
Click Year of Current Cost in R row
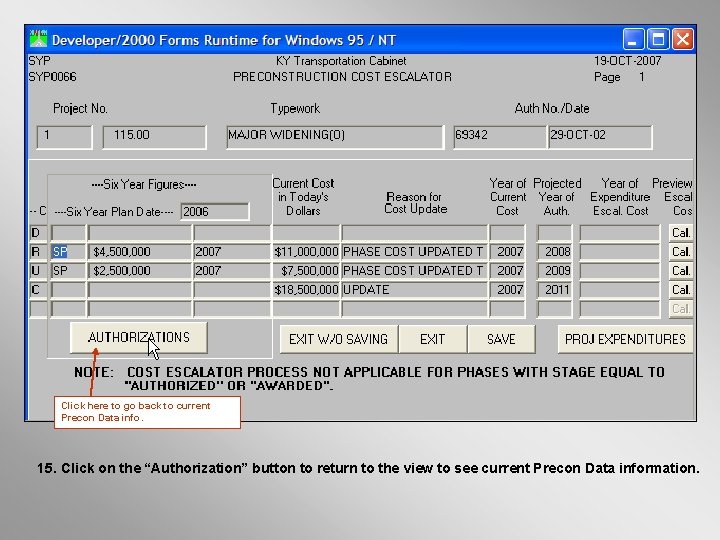pyautogui.click(x=507, y=252)
